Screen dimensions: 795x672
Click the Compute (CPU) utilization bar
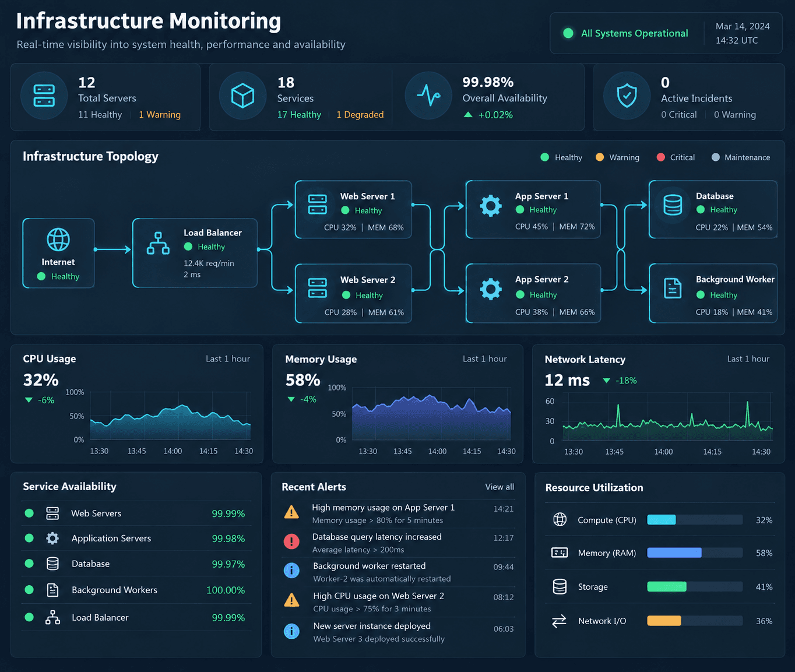coord(695,520)
